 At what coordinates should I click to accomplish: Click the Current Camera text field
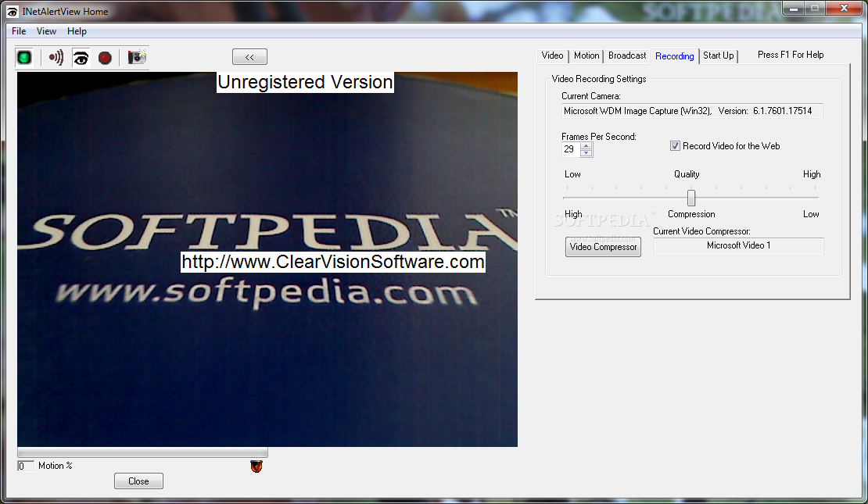click(x=692, y=111)
